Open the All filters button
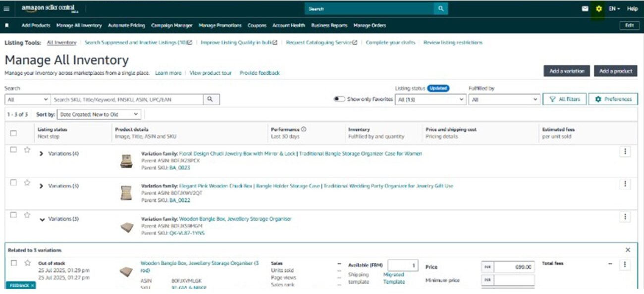Image resolution: width=644 pixels, height=294 pixels. (564, 99)
